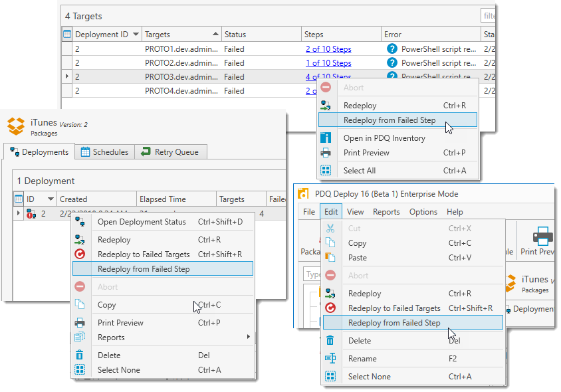Choose Redeploy from Failed Step in the deployment context menu
The width and height of the screenshot is (561, 392).
point(163,269)
